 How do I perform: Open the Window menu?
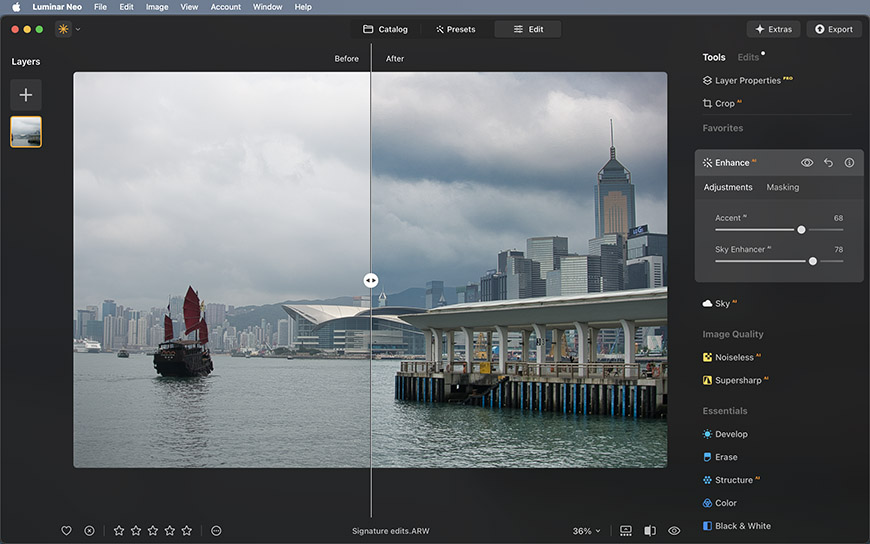tap(267, 7)
